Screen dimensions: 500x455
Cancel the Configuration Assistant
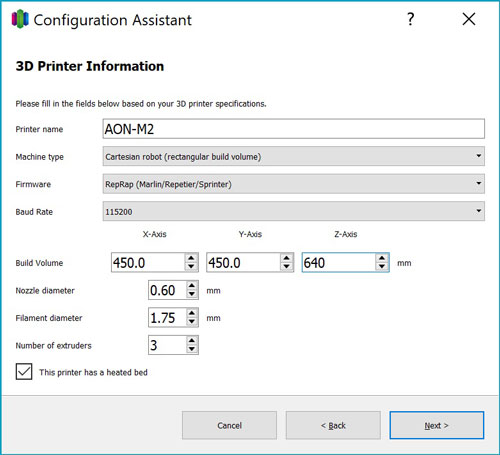point(229,425)
